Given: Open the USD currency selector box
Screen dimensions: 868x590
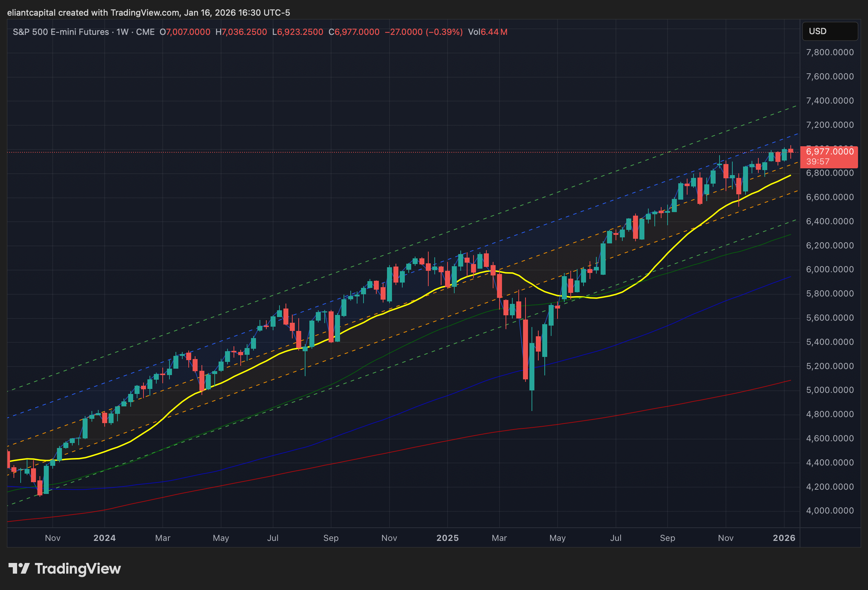Looking at the screenshot, I should [830, 31].
